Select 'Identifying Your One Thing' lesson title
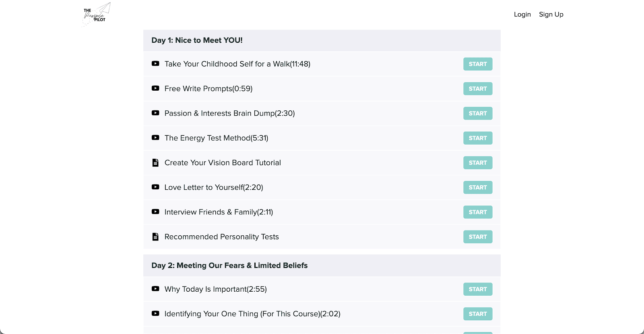 tap(252, 314)
